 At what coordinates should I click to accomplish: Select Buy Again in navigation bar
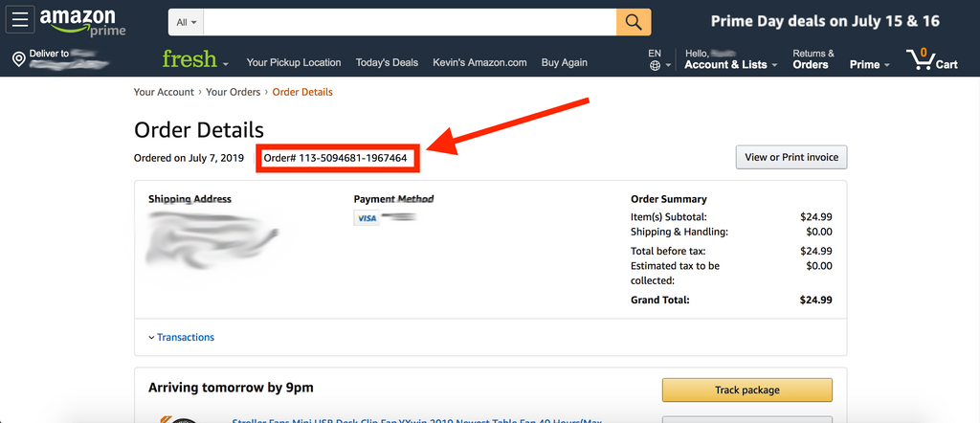tap(565, 62)
